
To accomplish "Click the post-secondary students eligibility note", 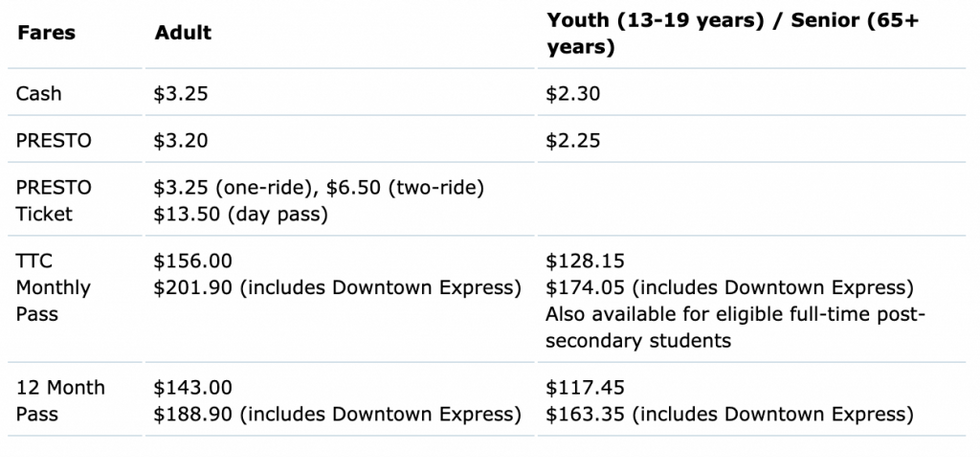I will [735, 328].
